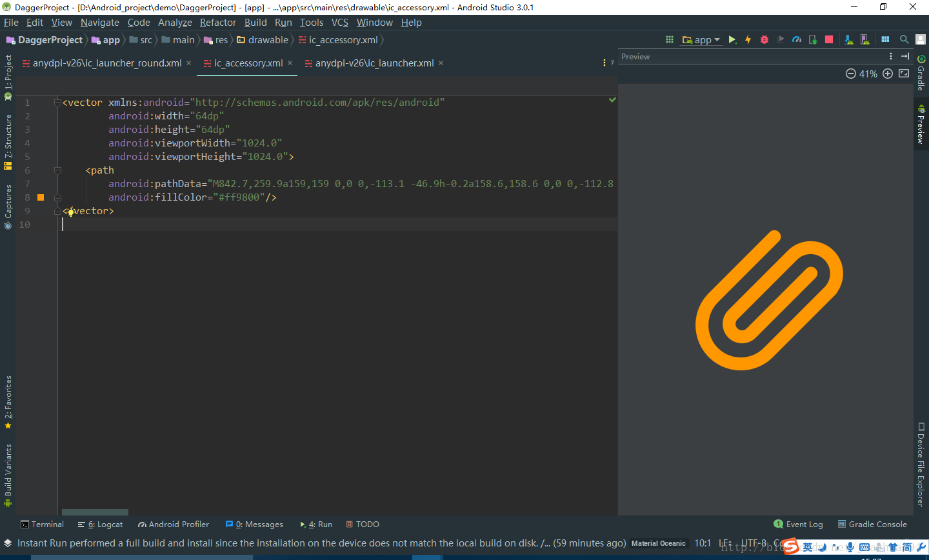This screenshot has height=560, width=929.
Task: Toggle the Build Variants tool window
Action: coord(8,475)
